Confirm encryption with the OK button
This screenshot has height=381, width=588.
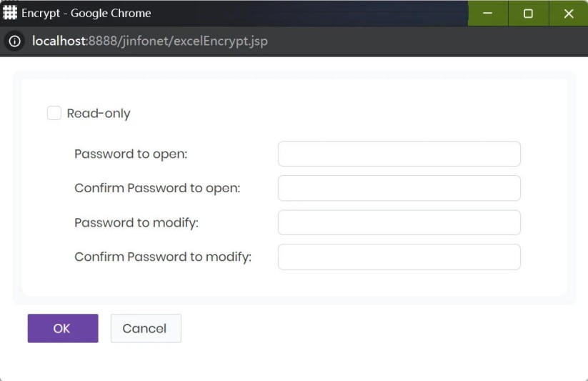click(x=63, y=328)
